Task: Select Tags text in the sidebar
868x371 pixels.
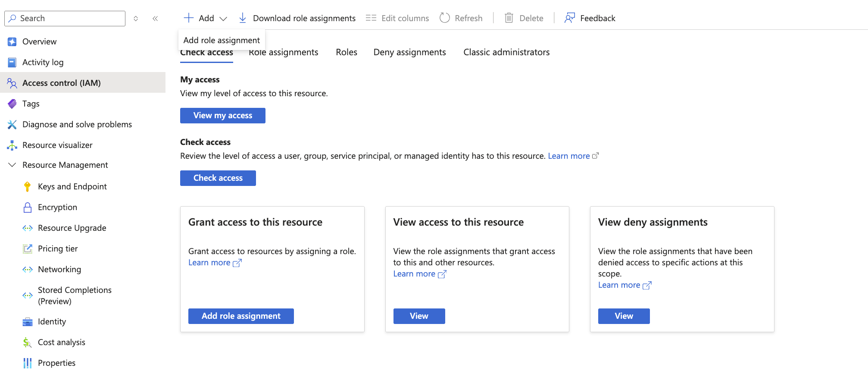Action: pos(31,104)
